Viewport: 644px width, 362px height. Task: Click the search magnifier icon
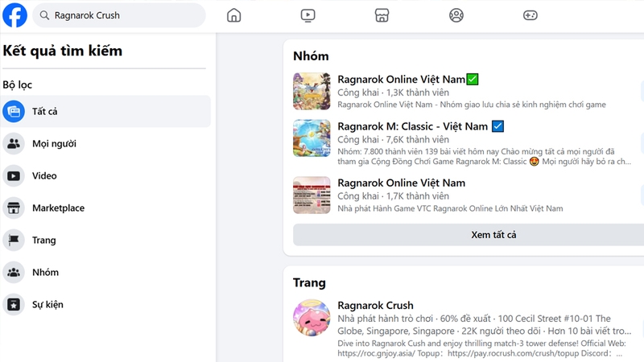click(x=44, y=15)
